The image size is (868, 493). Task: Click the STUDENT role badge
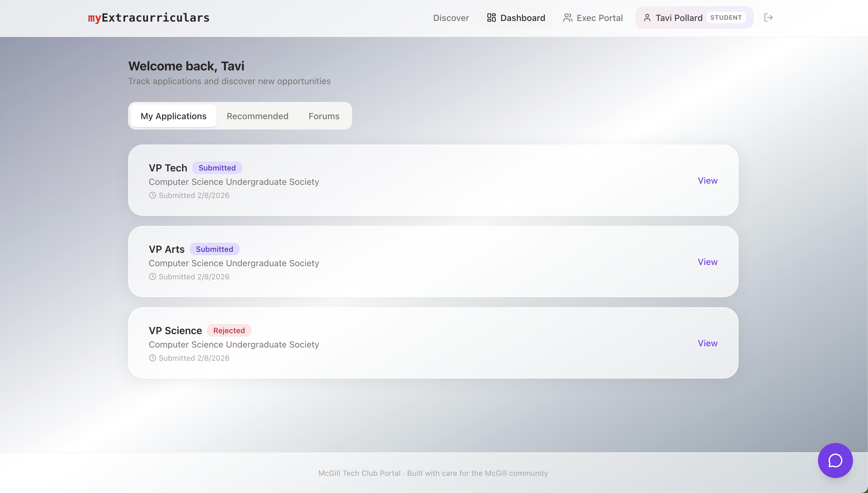[725, 18]
